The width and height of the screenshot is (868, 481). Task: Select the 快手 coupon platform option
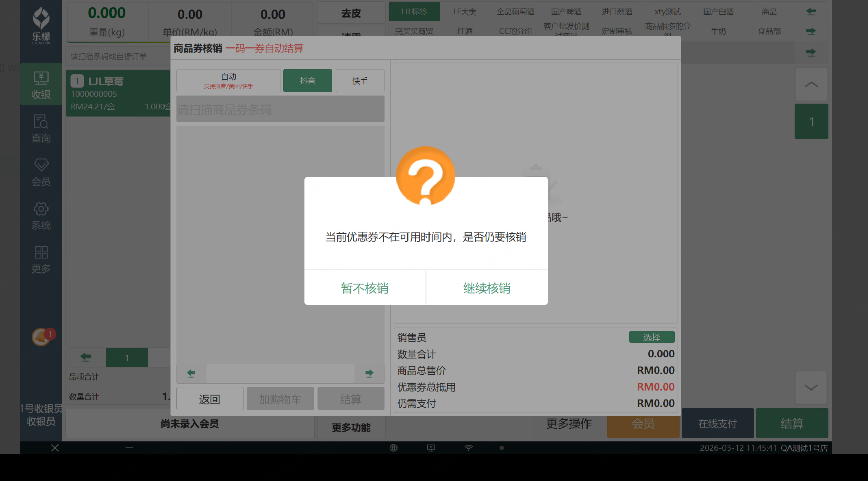[360, 81]
